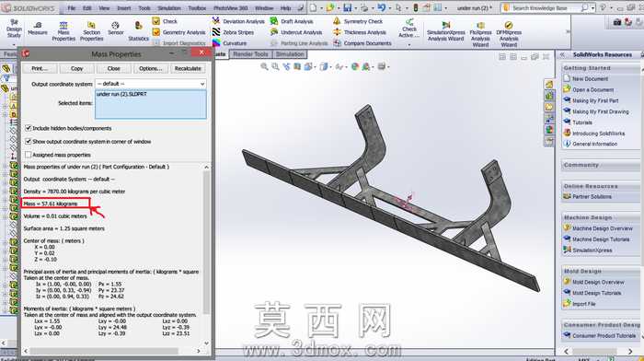Click the Undo icon in top toolbar

click(382, 7)
